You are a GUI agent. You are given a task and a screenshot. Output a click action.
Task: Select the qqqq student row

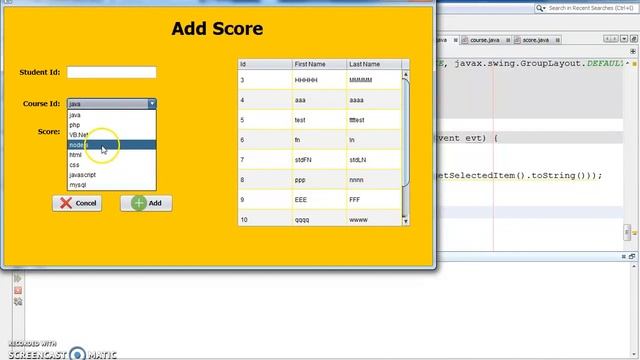tap(320, 219)
